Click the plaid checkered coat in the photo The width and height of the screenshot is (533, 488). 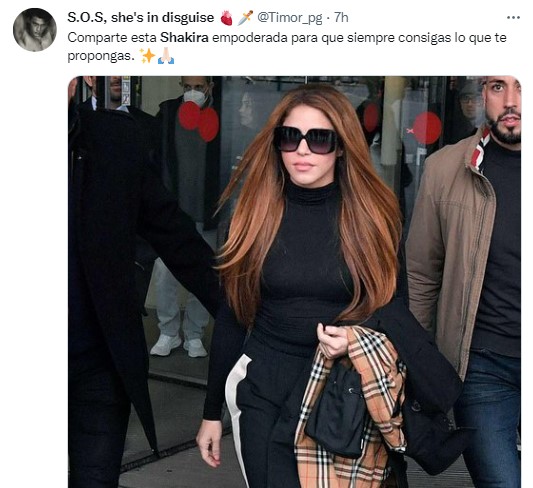(x=350, y=408)
